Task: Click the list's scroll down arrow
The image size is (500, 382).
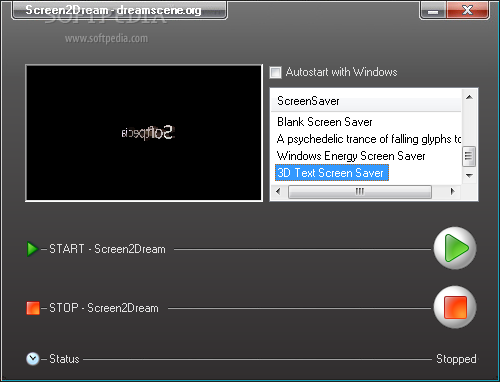Action: 469,176
